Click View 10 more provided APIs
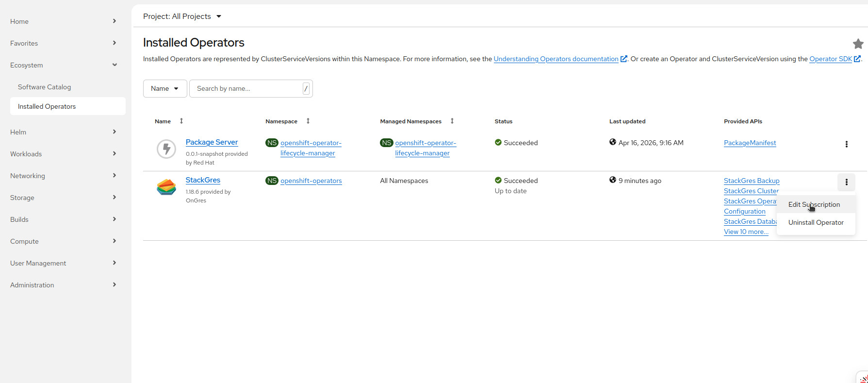Image resolution: width=868 pixels, height=383 pixels. tap(746, 232)
